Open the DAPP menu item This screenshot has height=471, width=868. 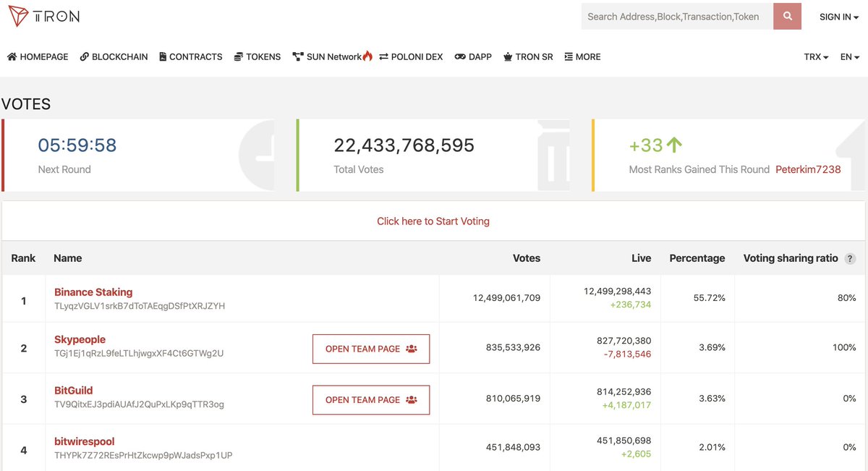473,56
